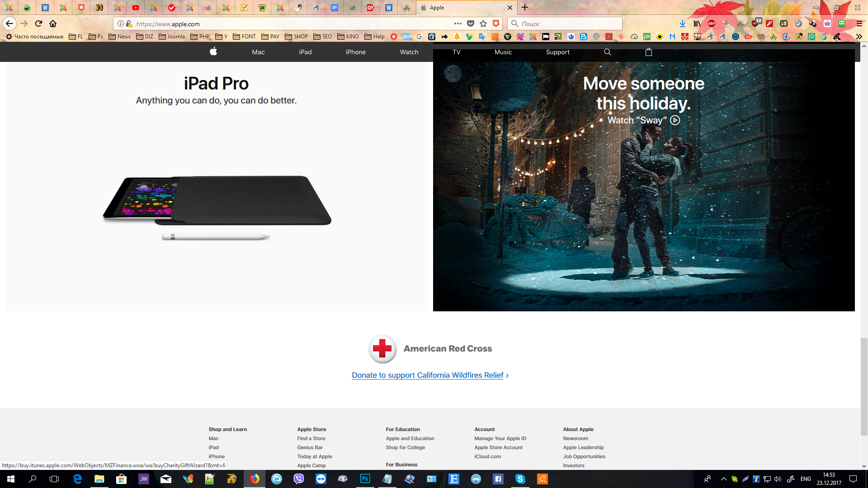The width and height of the screenshot is (868, 488).
Task: Expand the SEO bookmarks folder
Action: [x=322, y=37]
